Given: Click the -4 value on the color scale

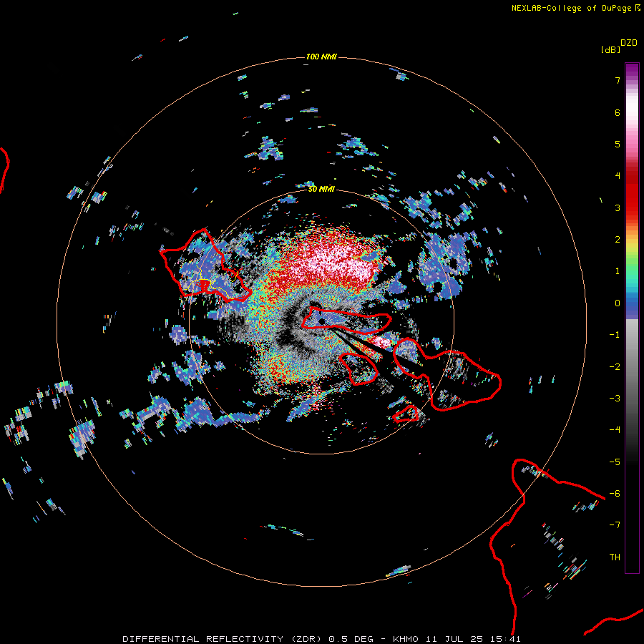Looking at the screenshot, I should pos(615,430).
